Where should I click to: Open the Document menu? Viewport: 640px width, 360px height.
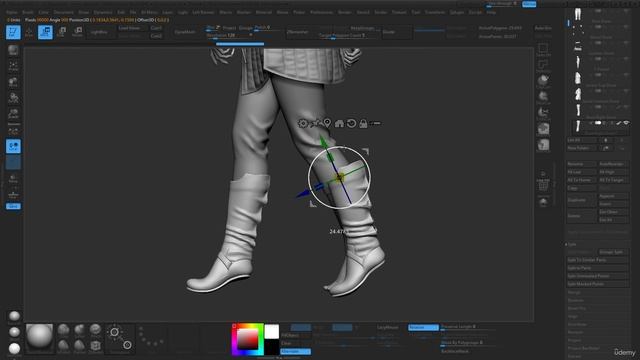64,12
